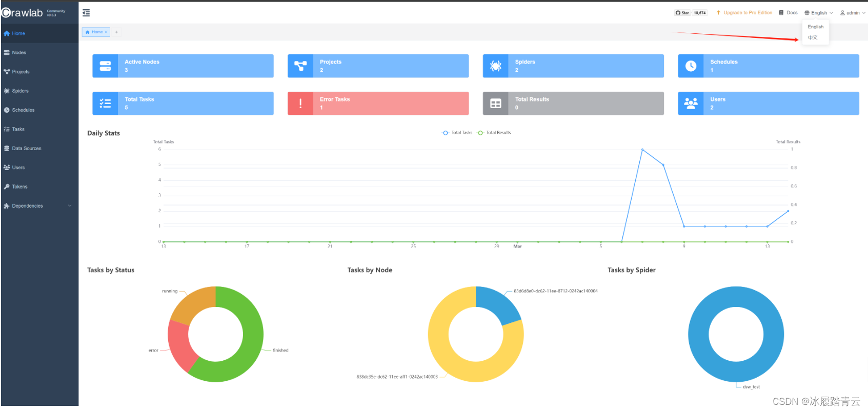Click the globe language icon
The width and height of the screenshot is (868, 411).
[x=807, y=13]
